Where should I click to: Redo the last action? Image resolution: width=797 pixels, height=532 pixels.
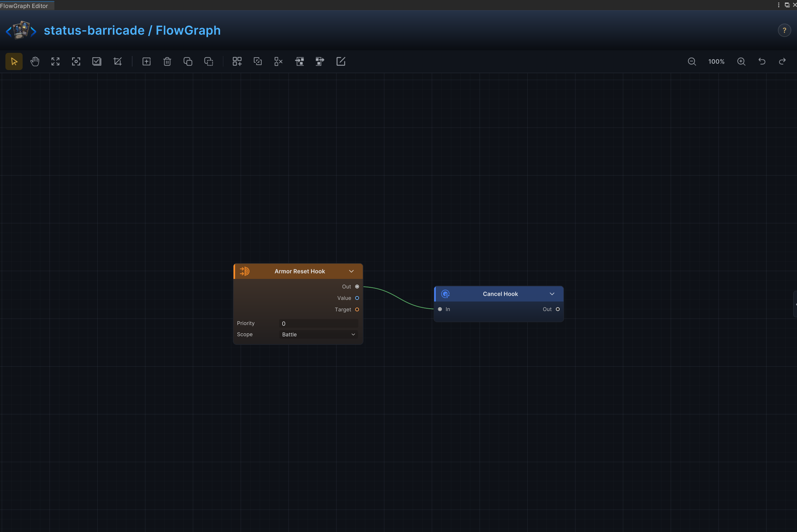click(782, 61)
